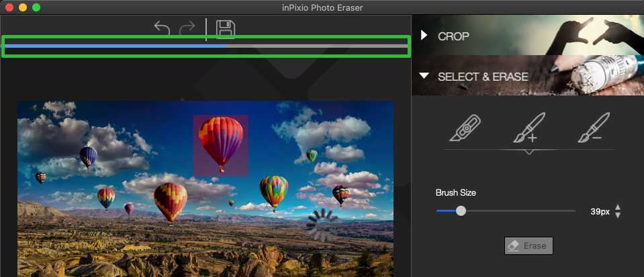Image resolution: width=644 pixels, height=277 pixels.
Task: Click the balloon photo on the canvas
Action: coord(205,189)
